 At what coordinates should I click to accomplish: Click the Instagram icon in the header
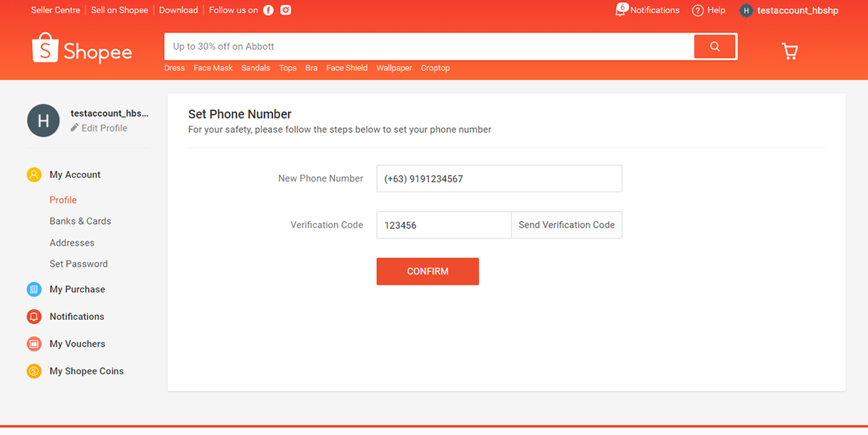(285, 10)
